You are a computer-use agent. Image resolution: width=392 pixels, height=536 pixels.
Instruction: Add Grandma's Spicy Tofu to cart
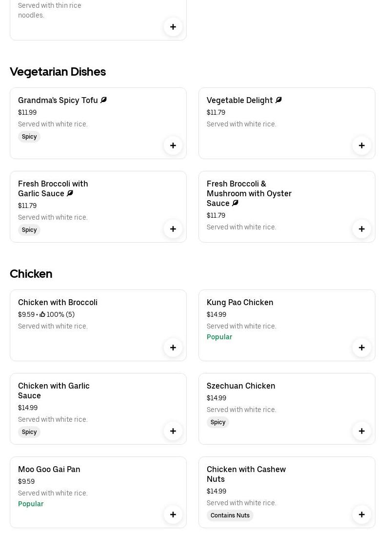pos(173,145)
